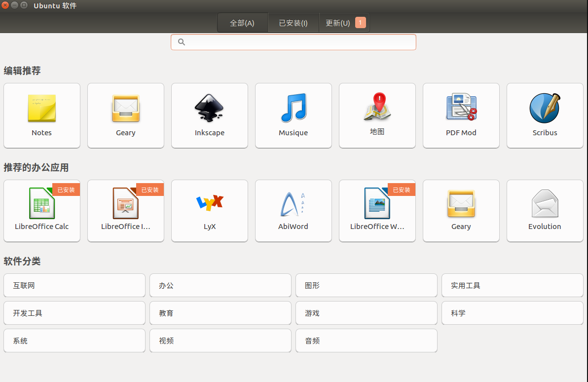588x382 pixels.
Task: Open the LibreOffice Writer document icon
Action: 377,203
